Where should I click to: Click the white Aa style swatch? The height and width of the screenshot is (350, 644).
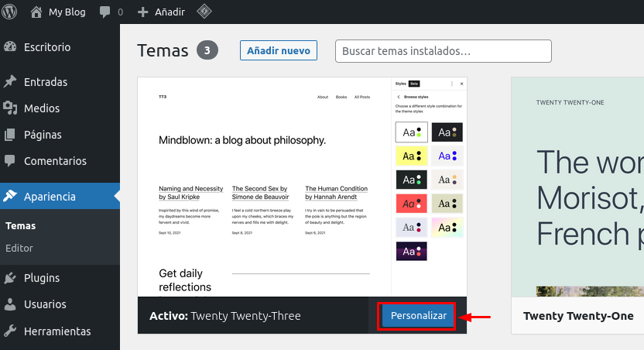tap(412, 132)
